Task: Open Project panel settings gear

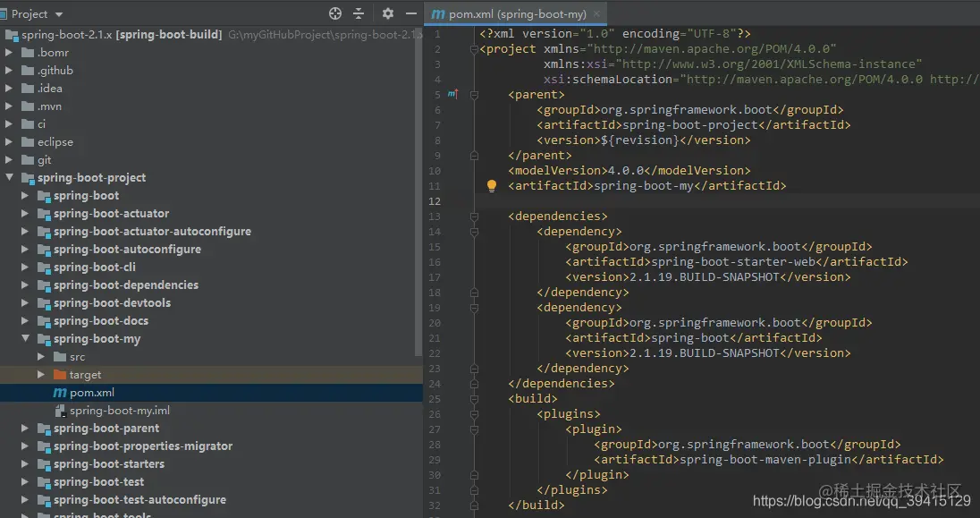Action: click(x=387, y=13)
